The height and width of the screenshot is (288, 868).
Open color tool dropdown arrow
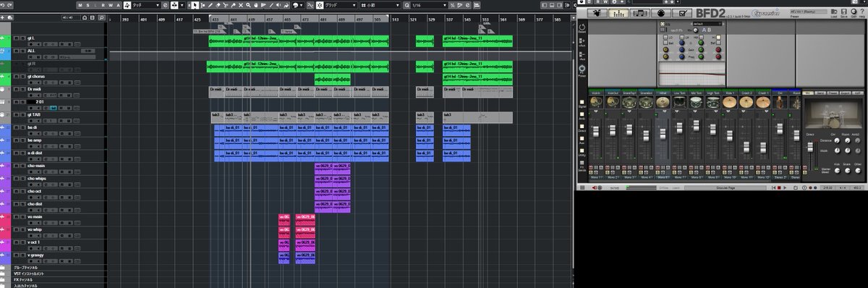301,5
